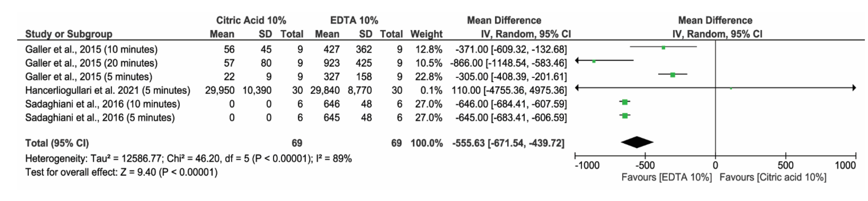The height and width of the screenshot is (201, 868).
Task: Click right arrowhead on the Hancerliogullari confidence line
Action: coord(854,88)
